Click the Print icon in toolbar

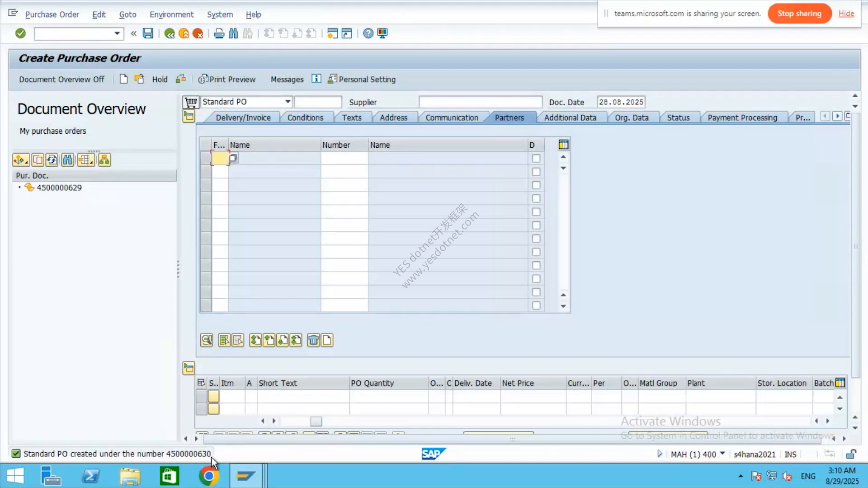[x=219, y=33]
